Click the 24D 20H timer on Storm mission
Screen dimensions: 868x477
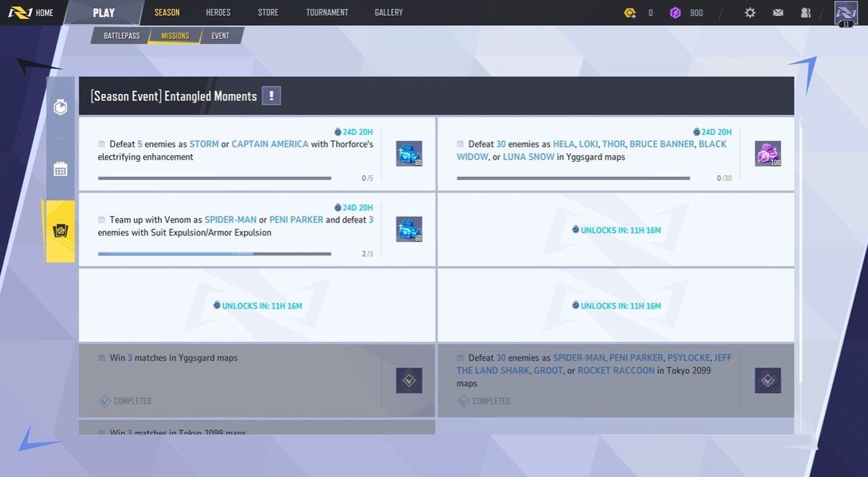[354, 132]
